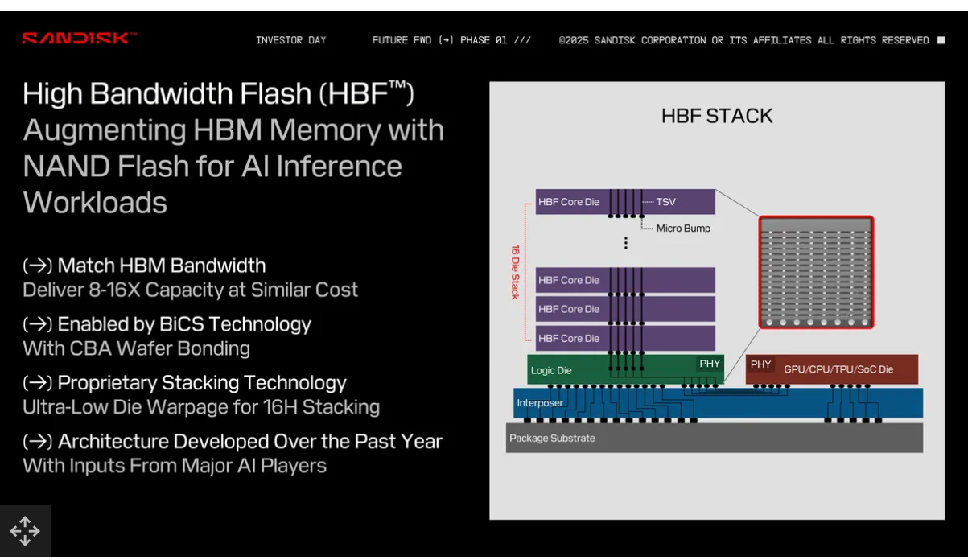This screenshot has height=560, width=972.
Task: Click "Deliver 8-16X Capacity at Similar Cost"
Action: 191,290
